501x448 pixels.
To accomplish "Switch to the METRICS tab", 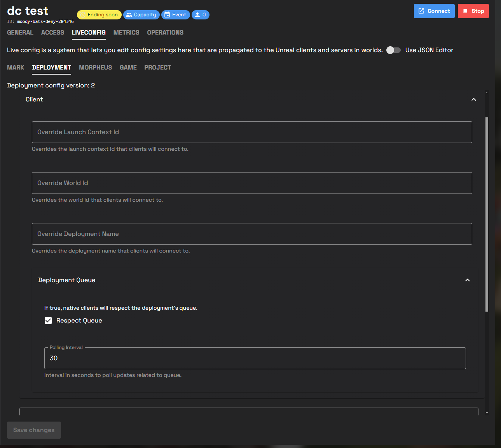I will click(126, 33).
